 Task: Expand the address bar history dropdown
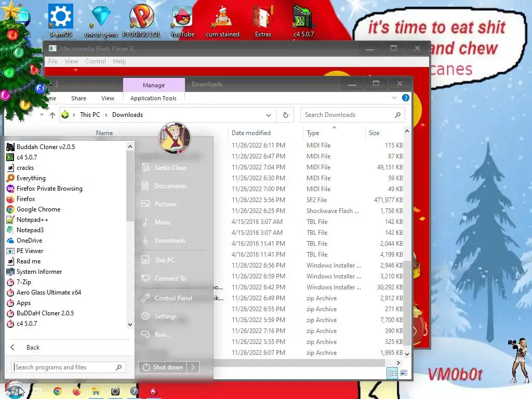click(269, 115)
